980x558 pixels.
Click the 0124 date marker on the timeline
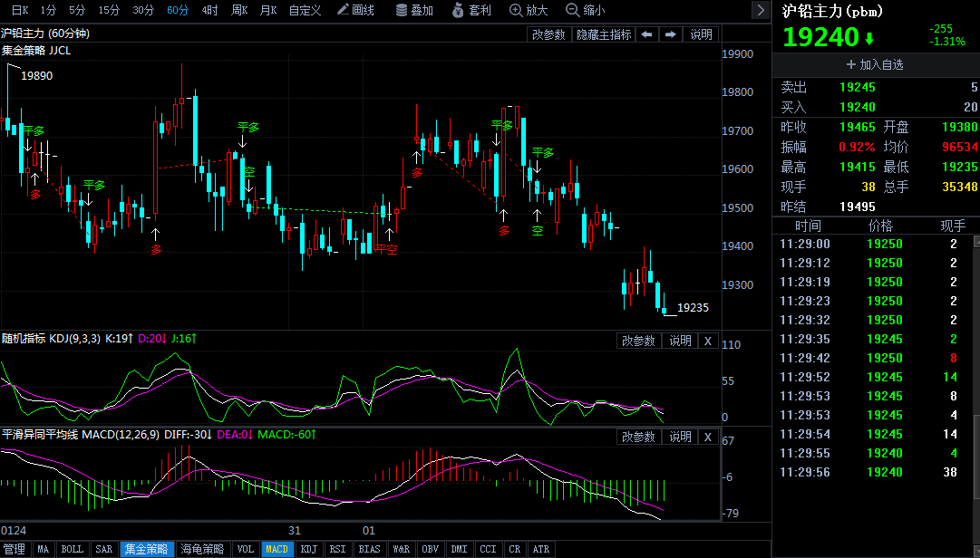(x=14, y=531)
